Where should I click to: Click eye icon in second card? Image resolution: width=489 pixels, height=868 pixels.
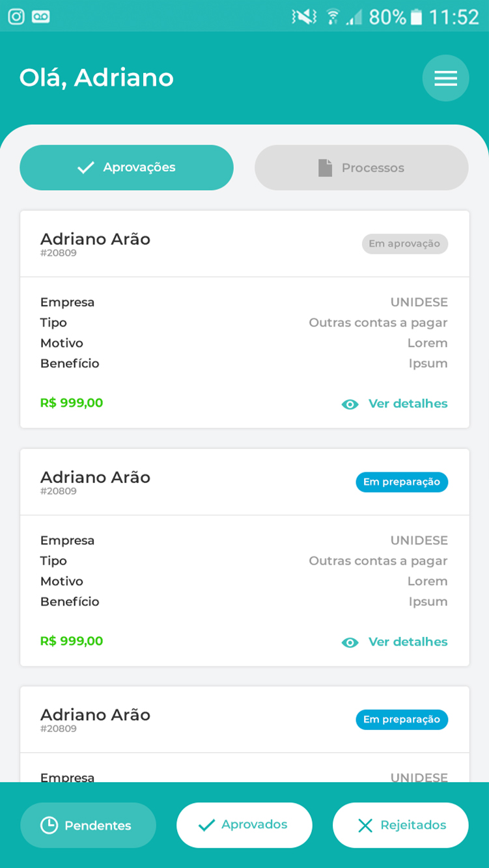350,642
